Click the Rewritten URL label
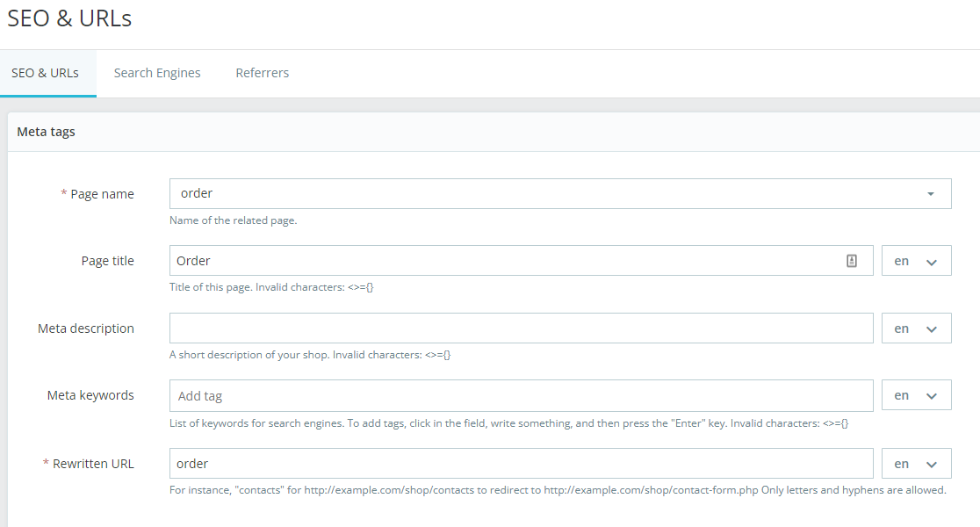The width and height of the screenshot is (980, 527). (x=92, y=464)
